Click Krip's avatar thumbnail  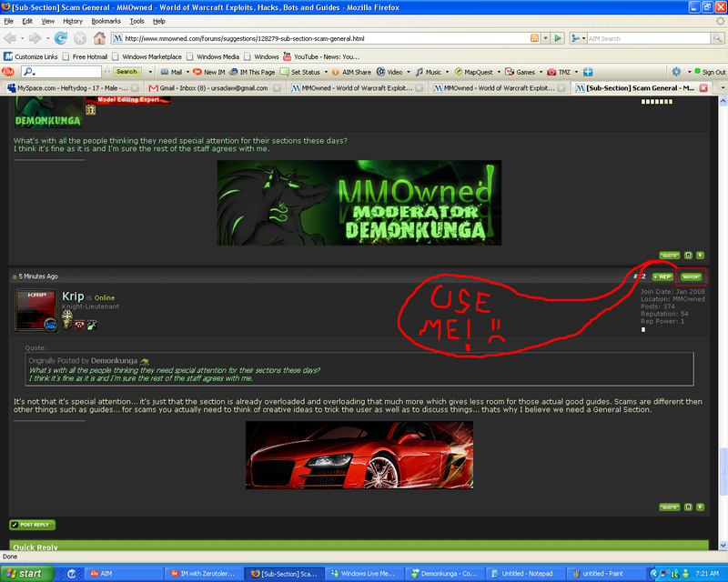[36, 310]
